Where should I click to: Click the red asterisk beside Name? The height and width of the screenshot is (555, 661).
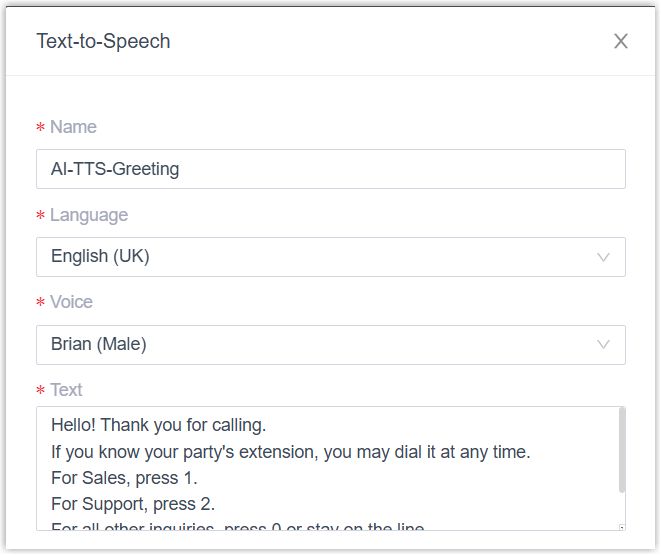(40, 128)
